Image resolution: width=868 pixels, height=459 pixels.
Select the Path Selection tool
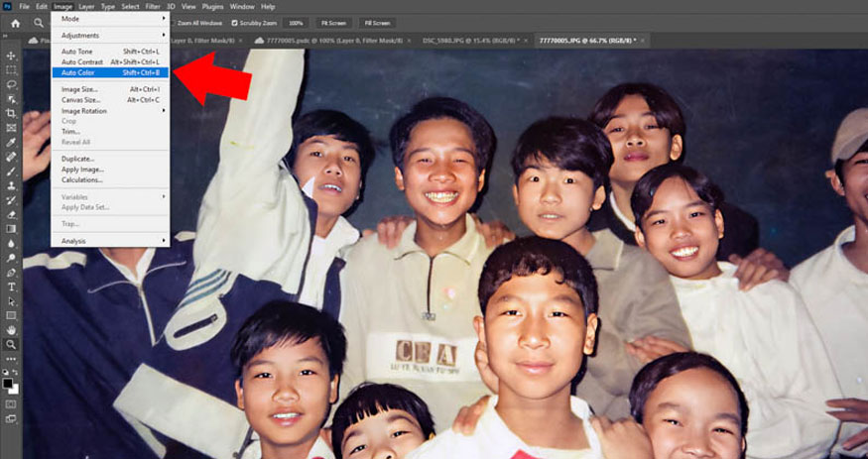[x=11, y=301]
